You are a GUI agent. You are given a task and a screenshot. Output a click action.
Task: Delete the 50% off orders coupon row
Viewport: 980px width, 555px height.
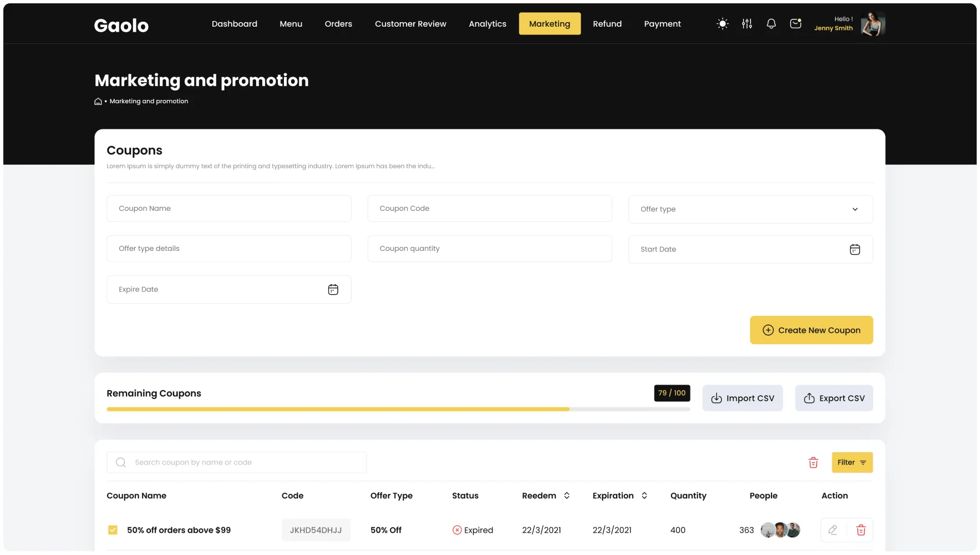coord(861,530)
